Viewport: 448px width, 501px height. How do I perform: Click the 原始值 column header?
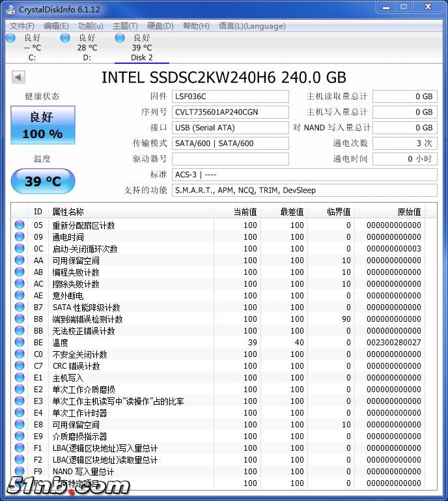(x=409, y=212)
